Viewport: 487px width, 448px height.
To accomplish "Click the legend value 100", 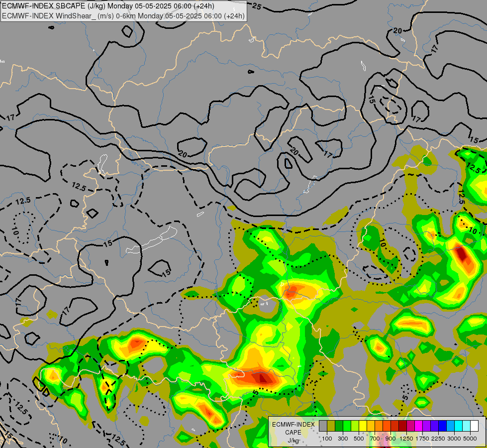I will pos(327,439).
